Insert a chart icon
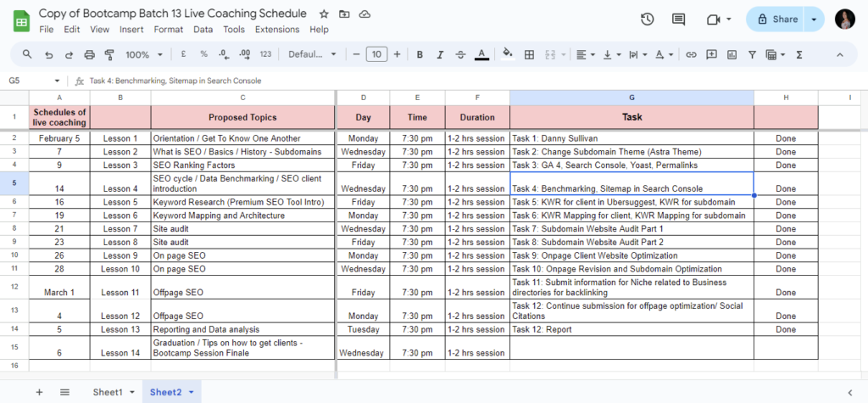868x403 pixels. (732, 54)
